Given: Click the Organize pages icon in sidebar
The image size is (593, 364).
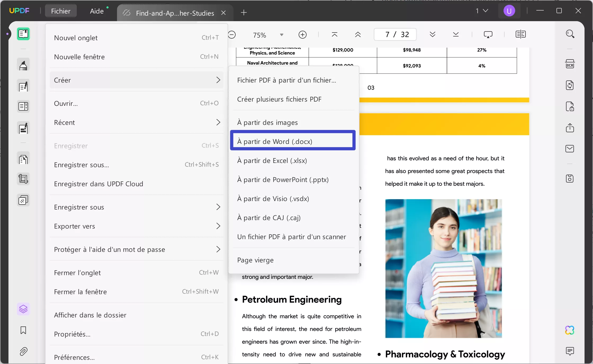Looking at the screenshot, I should (x=23, y=107).
